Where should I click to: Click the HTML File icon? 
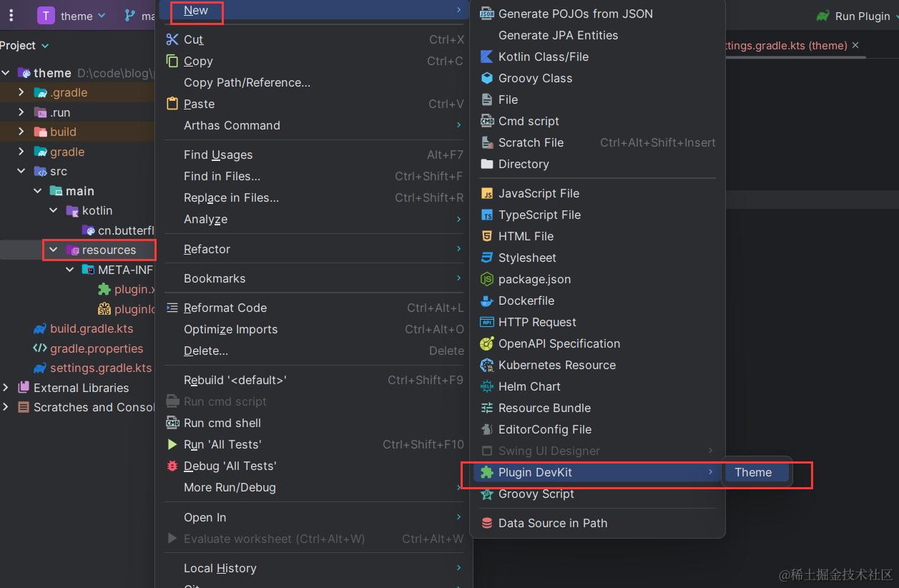[487, 236]
